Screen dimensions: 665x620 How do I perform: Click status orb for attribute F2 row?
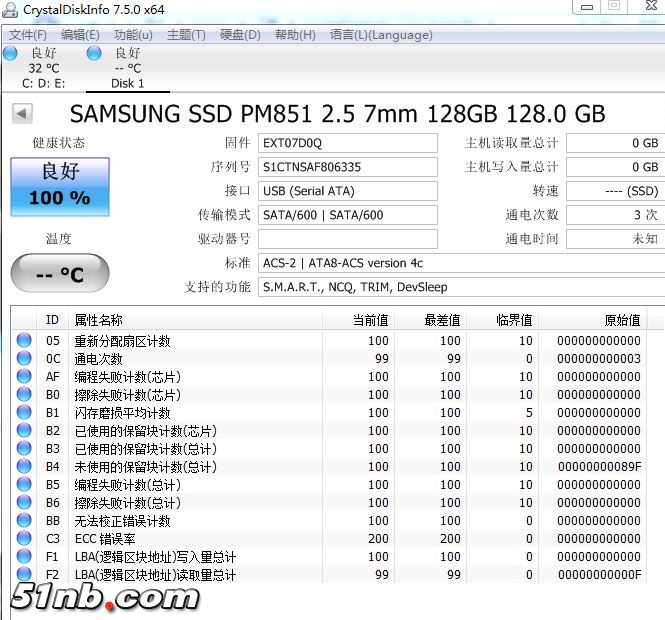(24, 574)
